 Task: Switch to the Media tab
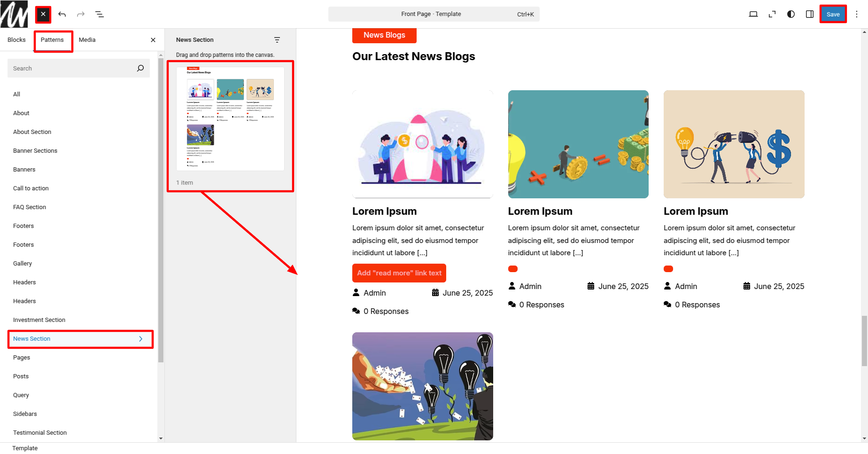(x=87, y=40)
